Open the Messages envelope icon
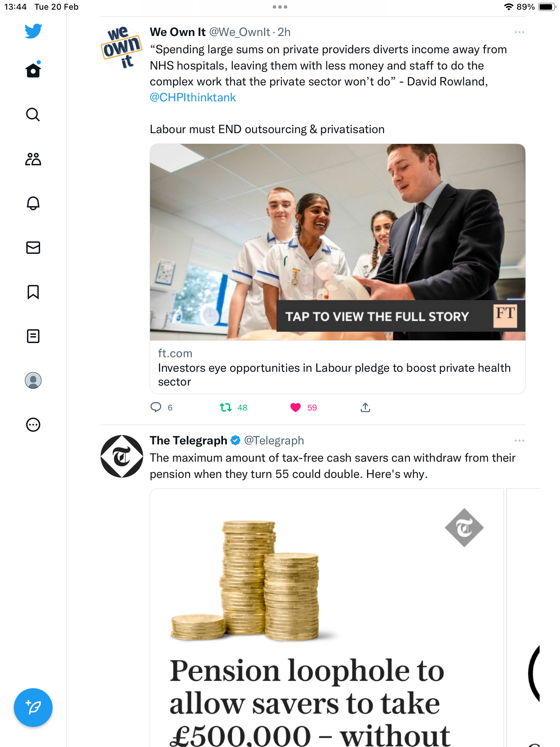 coord(33,247)
